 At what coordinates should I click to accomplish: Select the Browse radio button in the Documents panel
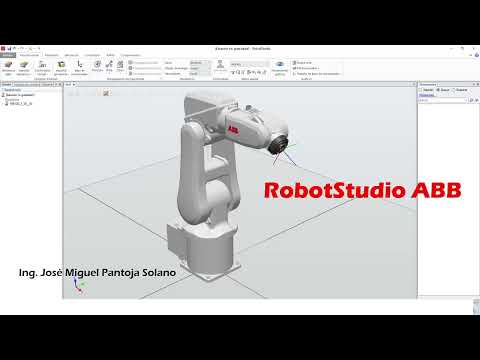click(460, 90)
